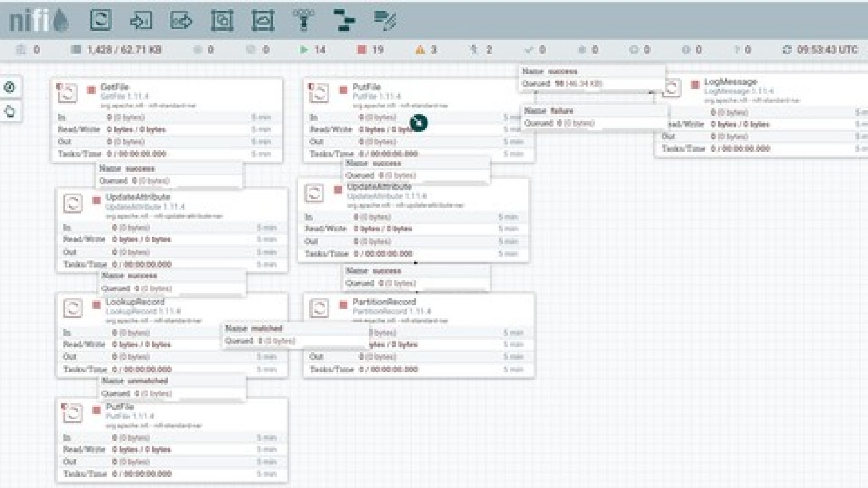The height and width of the screenshot is (488, 868).
Task: Click the GetFile Tasks/Time row
Action: pyautogui.click(x=166, y=154)
